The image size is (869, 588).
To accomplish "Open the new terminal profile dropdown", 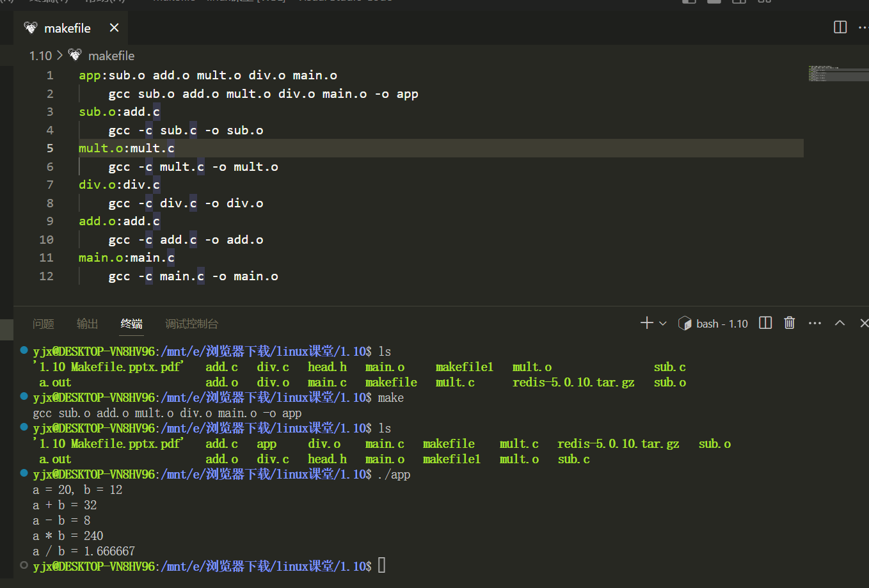I will pos(663,324).
